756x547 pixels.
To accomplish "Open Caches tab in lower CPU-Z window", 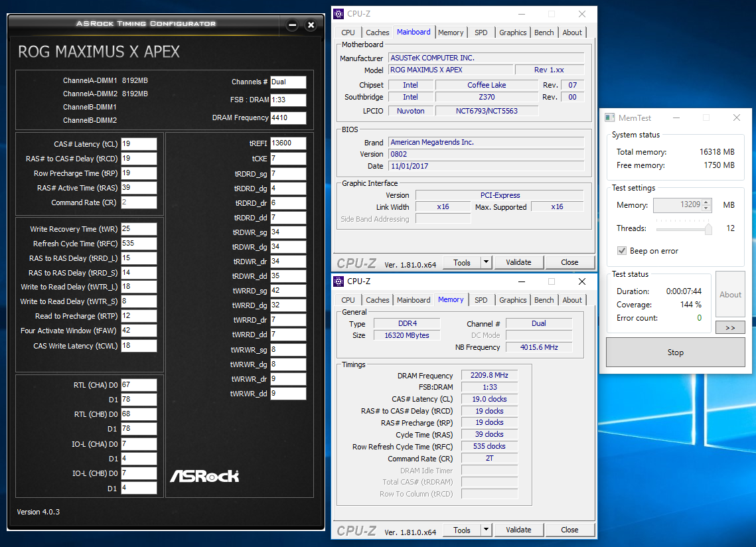I will (378, 300).
